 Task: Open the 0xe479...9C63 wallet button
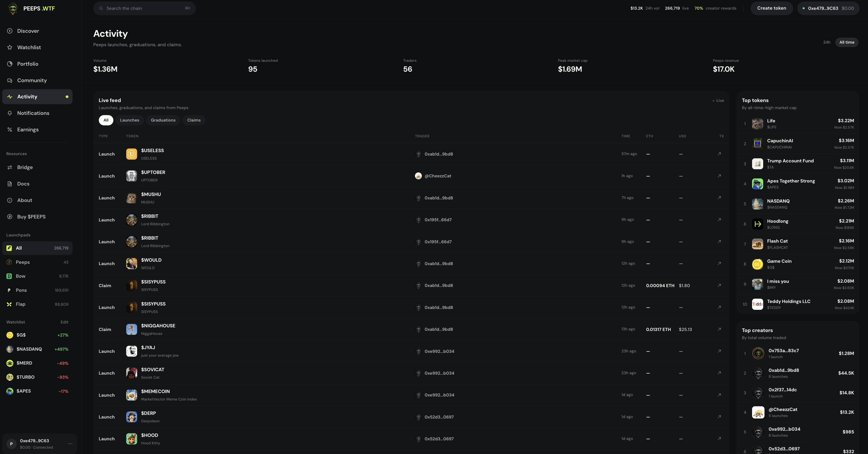(828, 8)
